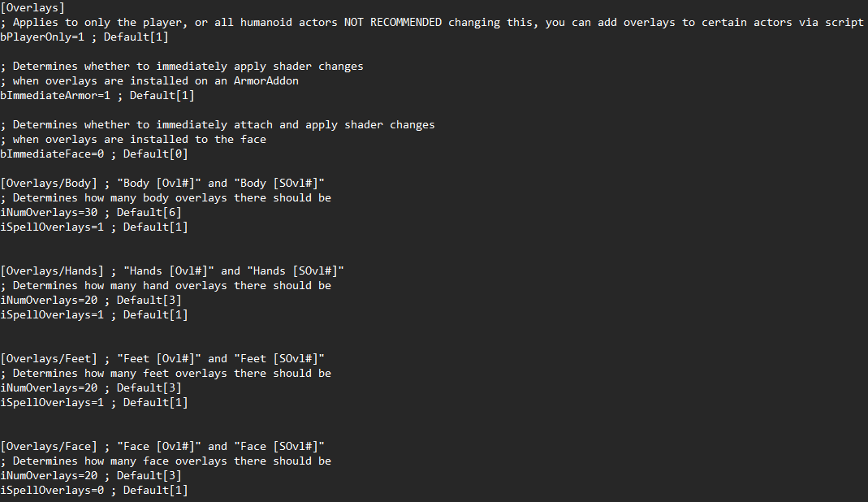Click comment 'installed to the face'

tap(133, 140)
